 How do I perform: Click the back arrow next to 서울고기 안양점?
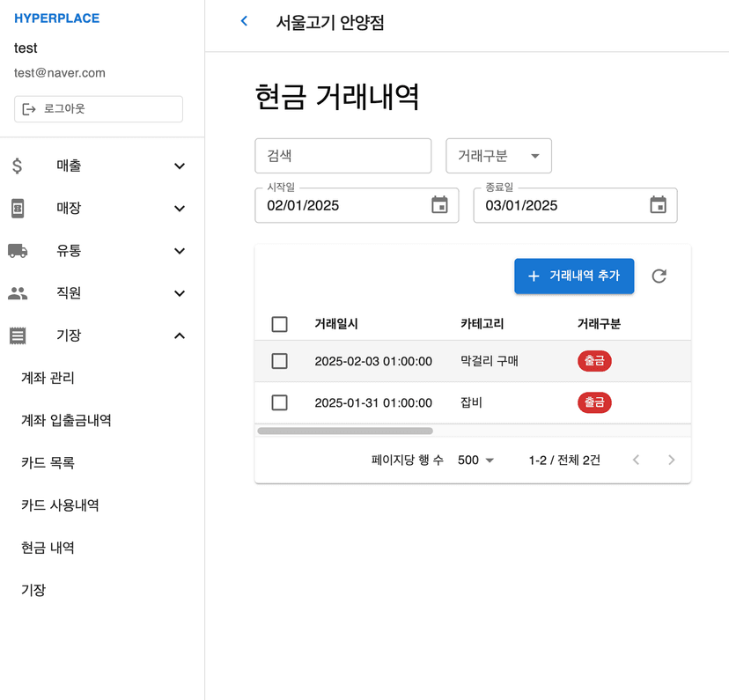(x=244, y=22)
